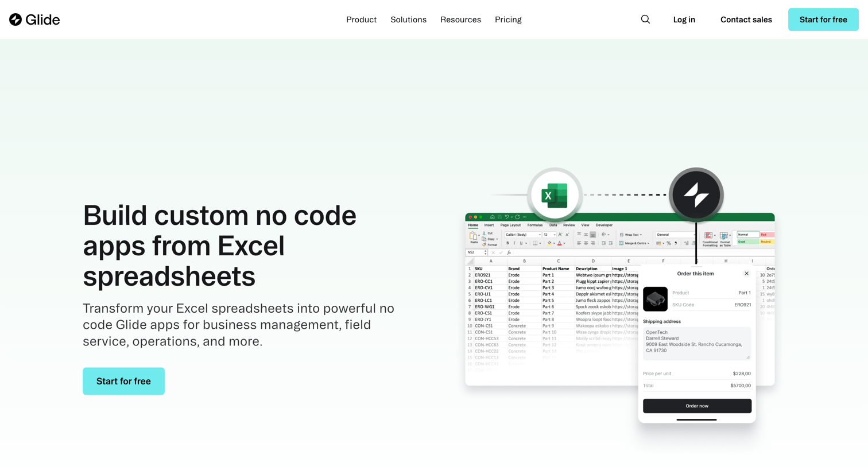The height and width of the screenshot is (467, 868).
Task: Select the Page Layout ribbon tab
Action: 510,225
